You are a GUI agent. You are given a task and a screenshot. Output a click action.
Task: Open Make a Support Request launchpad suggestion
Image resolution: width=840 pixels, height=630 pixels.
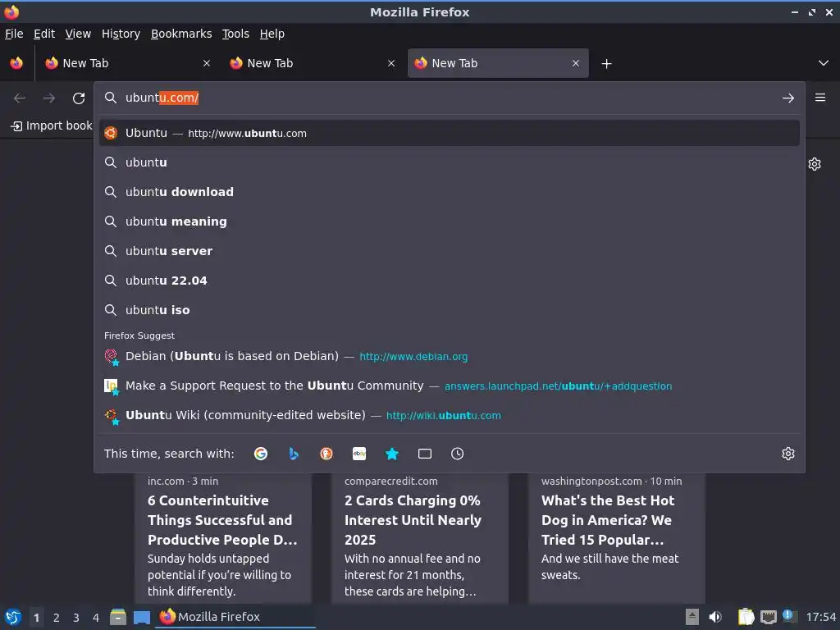tap(449, 386)
